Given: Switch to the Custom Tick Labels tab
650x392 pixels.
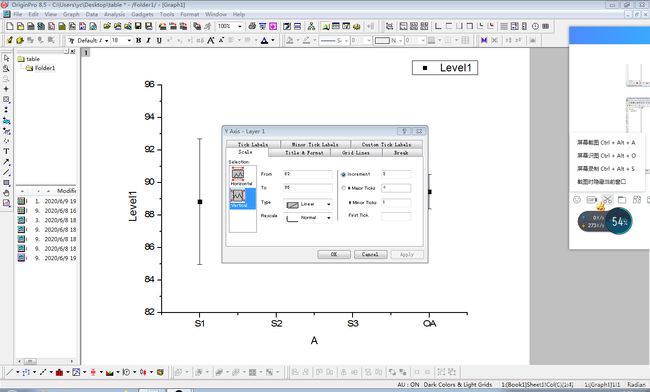Looking at the screenshot, I should coord(386,145).
